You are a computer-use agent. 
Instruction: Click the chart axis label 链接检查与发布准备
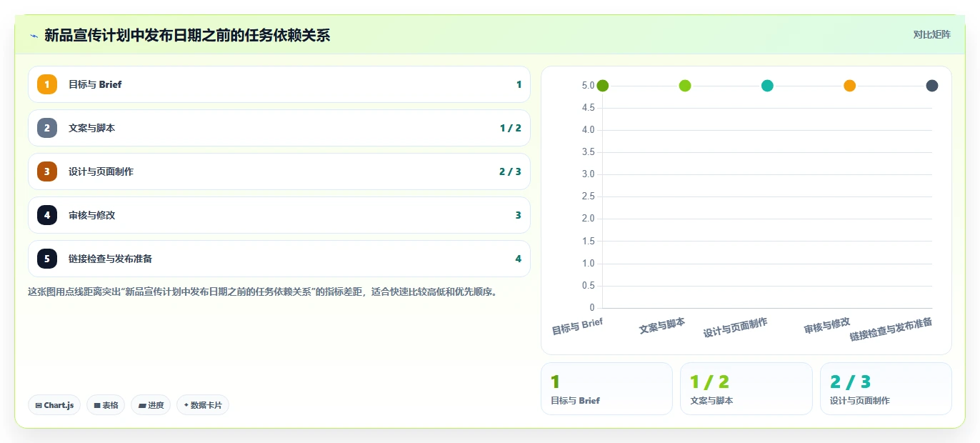click(891, 329)
